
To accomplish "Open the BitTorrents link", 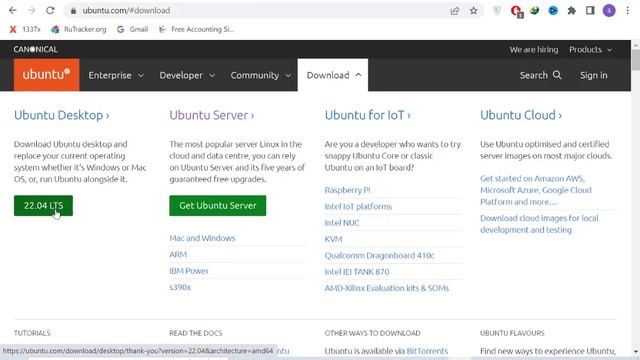I will click(x=427, y=351).
